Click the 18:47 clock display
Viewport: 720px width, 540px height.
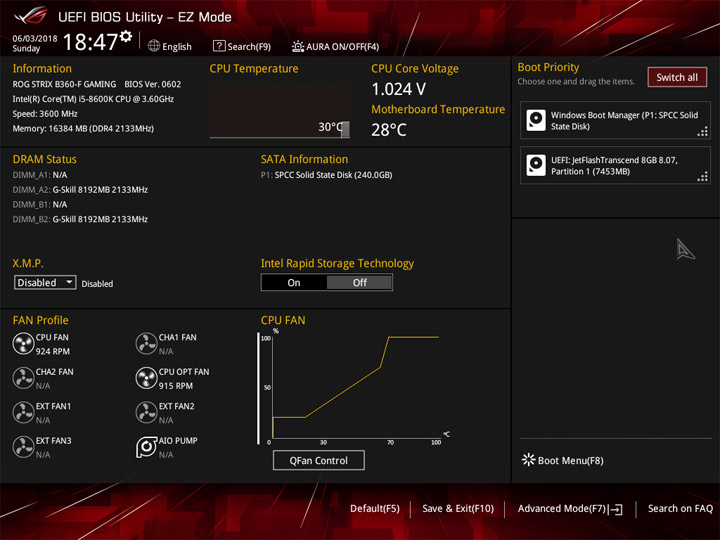tap(90, 42)
